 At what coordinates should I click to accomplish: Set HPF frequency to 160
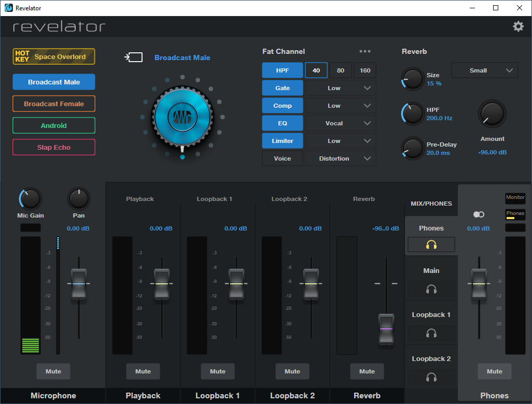(x=365, y=70)
